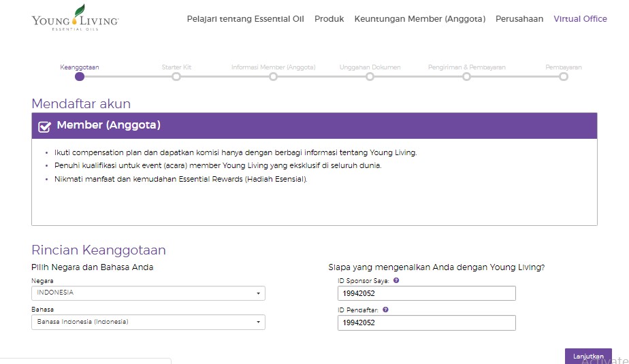The height and width of the screenshot is (364, 629).
Task: Click the Member (Anggota) purple header
Action: [314, 126]
